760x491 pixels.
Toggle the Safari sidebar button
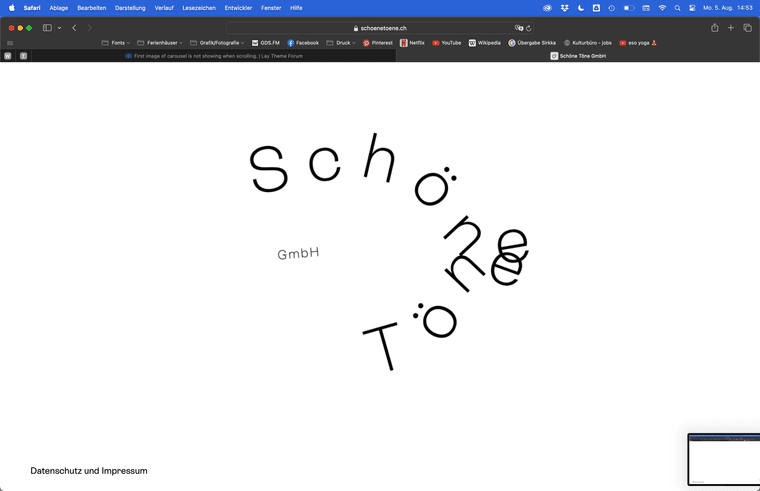tap(47, 28)
